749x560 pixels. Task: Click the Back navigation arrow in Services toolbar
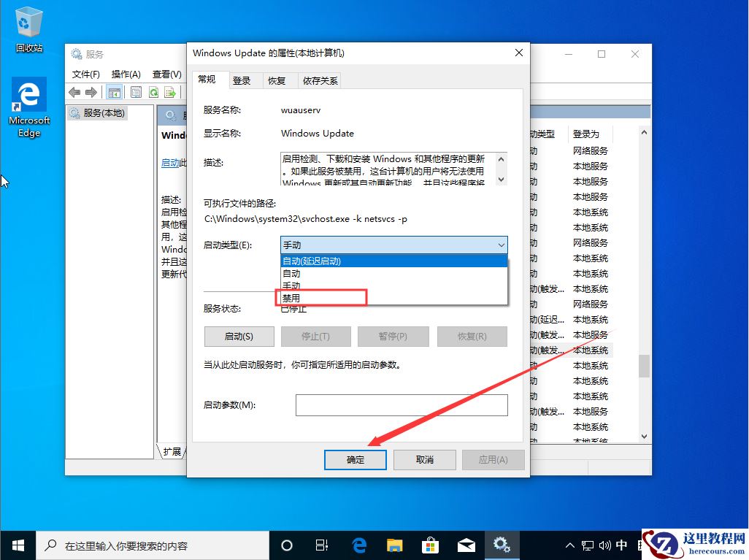(x=73, y=91)
